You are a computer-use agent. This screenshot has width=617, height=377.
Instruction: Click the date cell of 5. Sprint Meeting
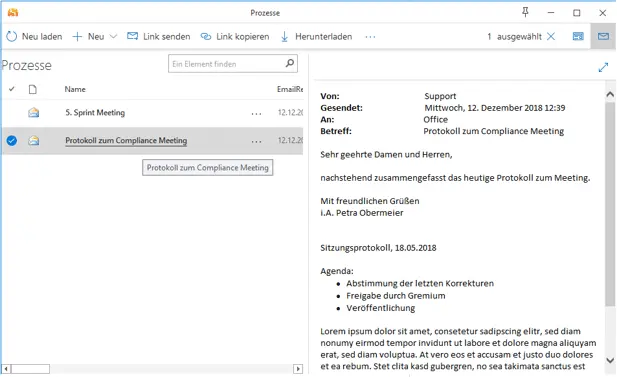tap(290, 113)
